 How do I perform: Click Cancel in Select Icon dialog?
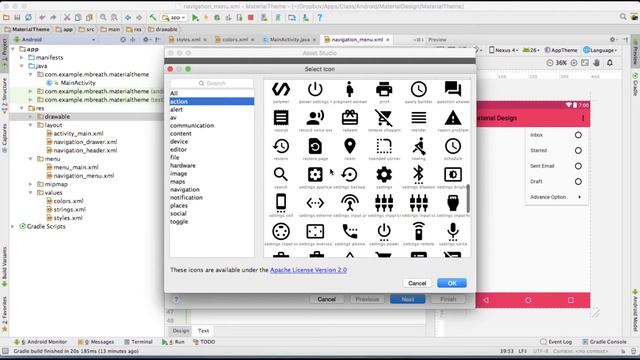click(x=417, y=283)
